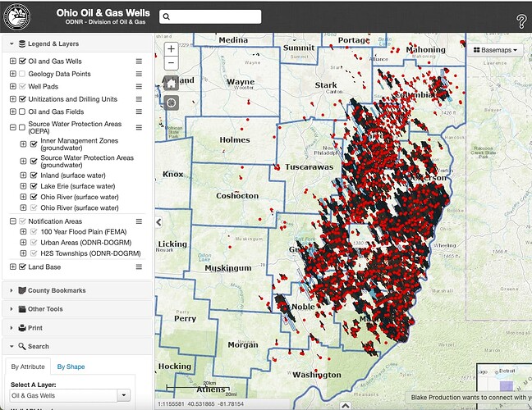The image size is (532, 410).
Task: Expand Urban Areas (ODNR-DOGRM) sublayer
Action: tap(23, 243)
